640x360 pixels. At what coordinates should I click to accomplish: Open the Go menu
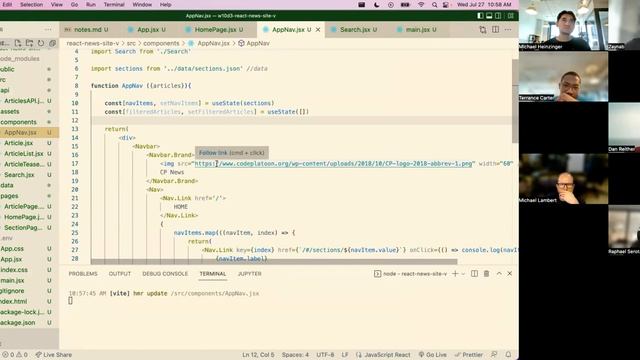click(74, 4)
